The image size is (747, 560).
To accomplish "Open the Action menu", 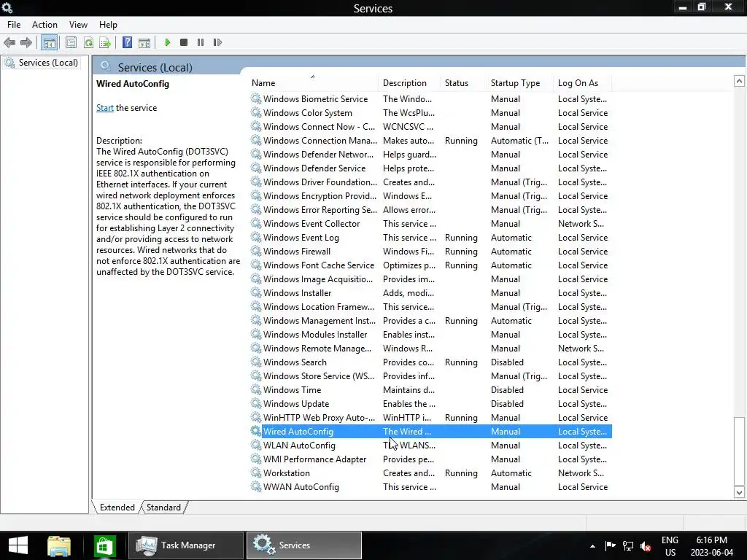I will (44, 25).
